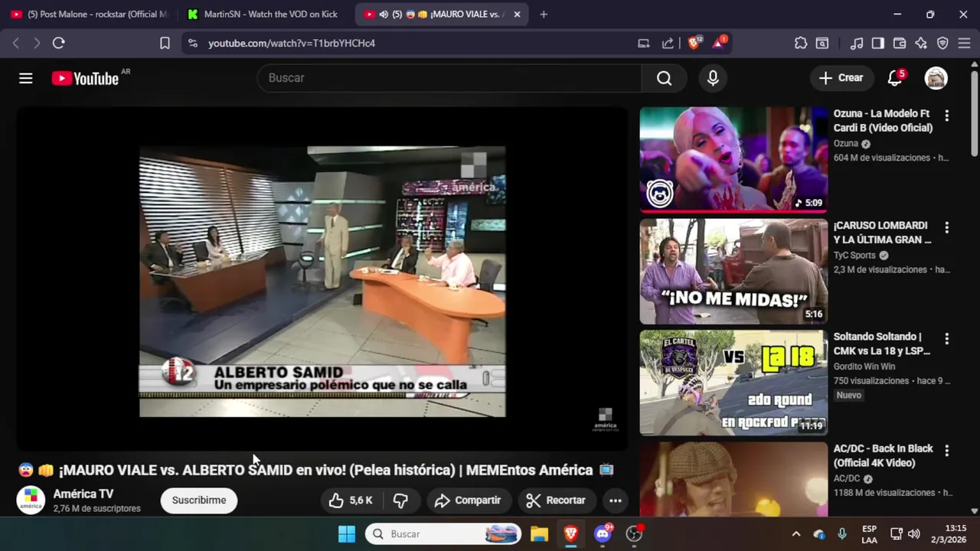The image size is (980, 551).
Task: Open the YouTube account avatar menu
Action: point(936,78)
